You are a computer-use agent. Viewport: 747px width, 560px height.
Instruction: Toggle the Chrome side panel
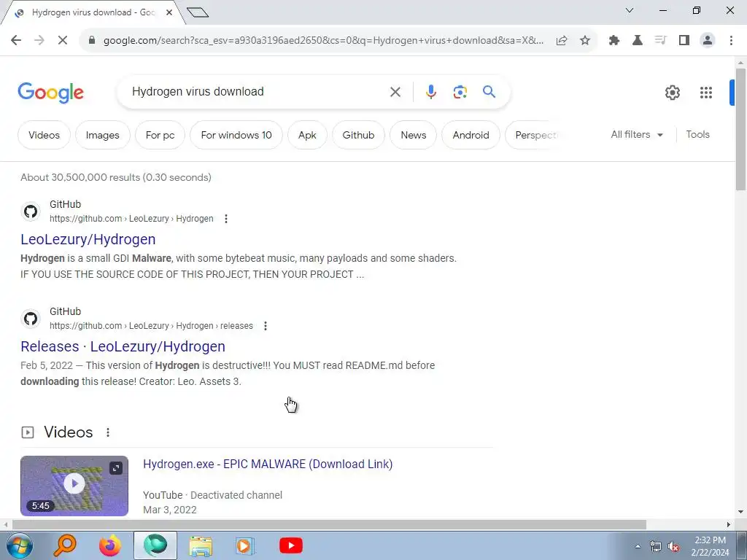(684, 41)
